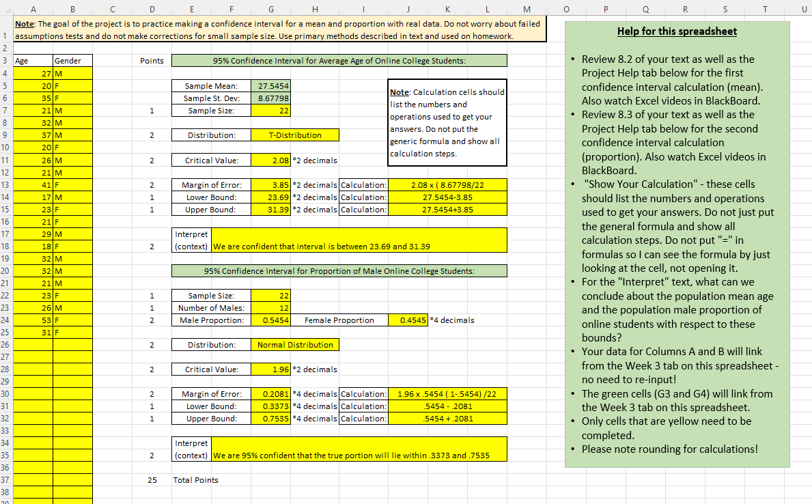Click the Gender column label cell
This screenshot has width=812, height=504.
coord(72,61)
